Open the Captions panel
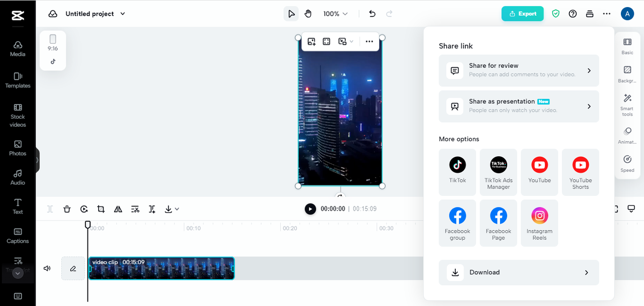This screenshot has height=306, width=644. coord(18,236)
